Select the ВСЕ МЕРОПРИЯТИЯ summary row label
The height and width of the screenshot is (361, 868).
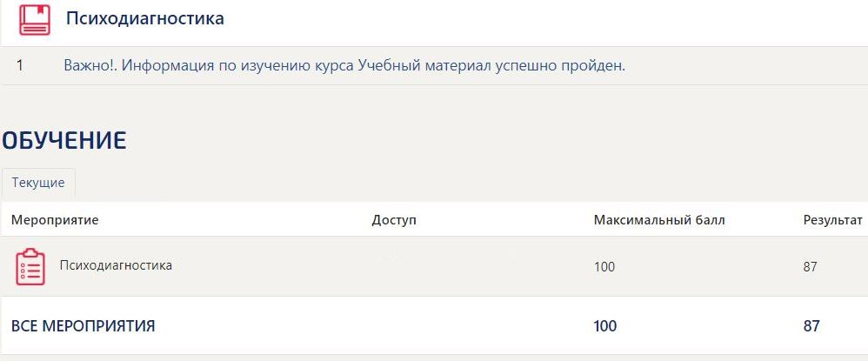point(83,326)
